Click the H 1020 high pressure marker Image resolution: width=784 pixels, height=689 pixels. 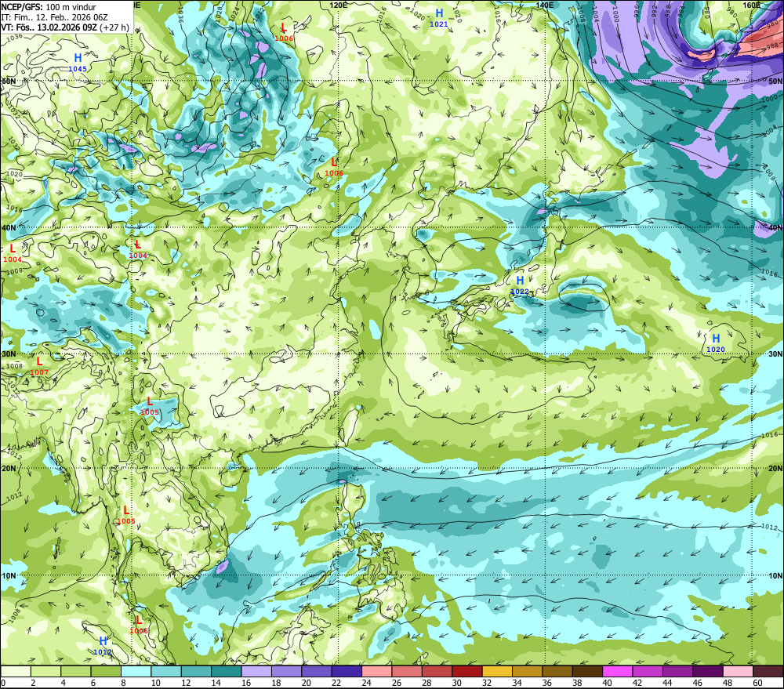click(716, 343)
